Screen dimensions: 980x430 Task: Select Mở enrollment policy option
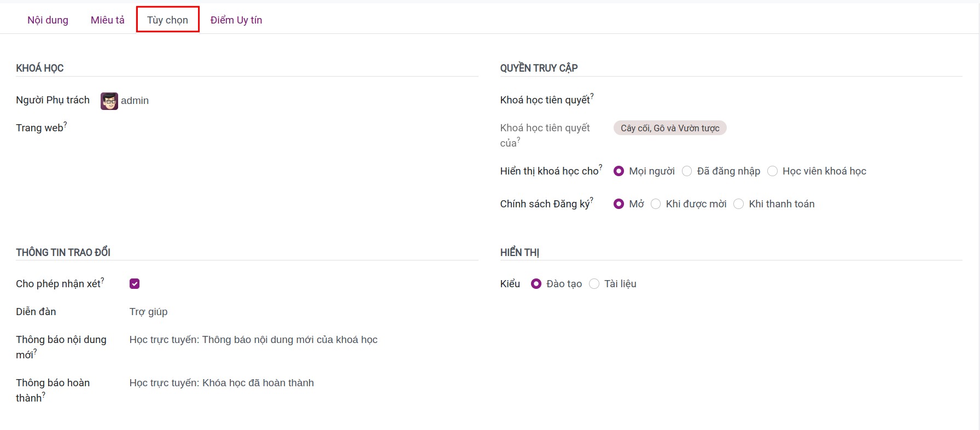click(619, 204)
